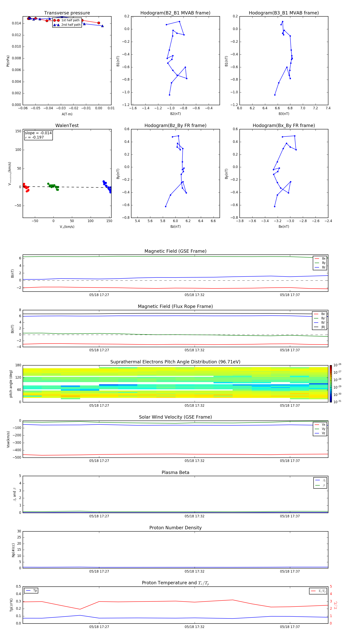Image resolution: width=351 pixels, height=644 pixels.
Task: Click the "V_remaining(km/s)" y-axis label
Action: coord(10,173)
